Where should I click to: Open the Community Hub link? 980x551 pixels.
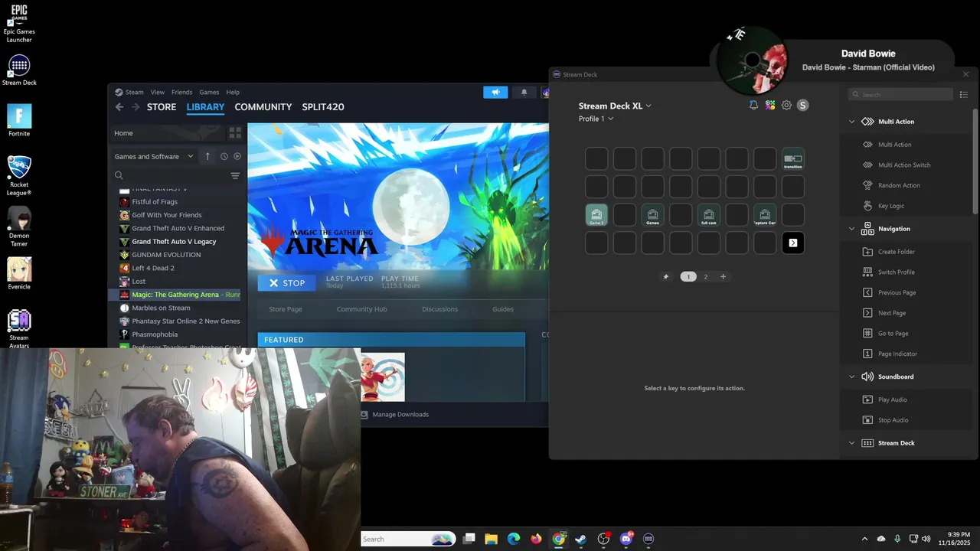pos(362,309)
